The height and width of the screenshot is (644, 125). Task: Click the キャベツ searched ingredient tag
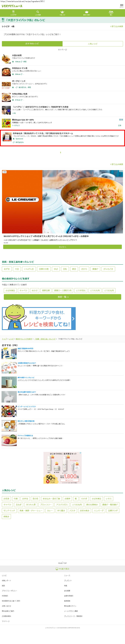pyautogui.click(x=24, y=290)
